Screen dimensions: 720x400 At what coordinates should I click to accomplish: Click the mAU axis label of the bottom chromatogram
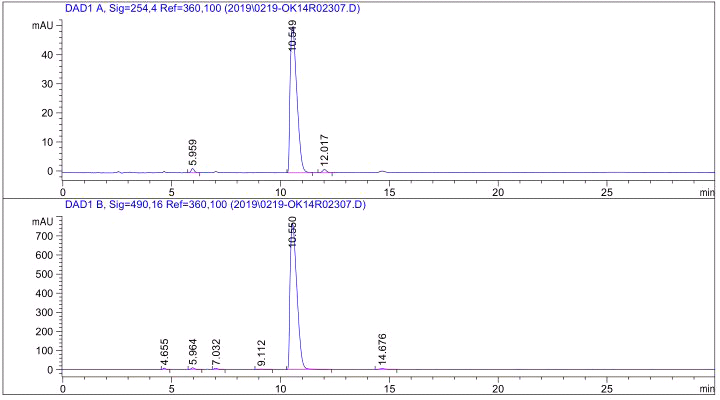pyautogui.click(x=42, y=222)
